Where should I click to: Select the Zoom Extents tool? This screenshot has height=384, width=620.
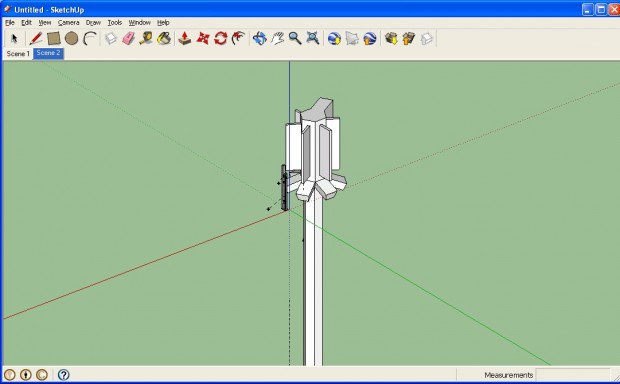click(x=313, y=38)
